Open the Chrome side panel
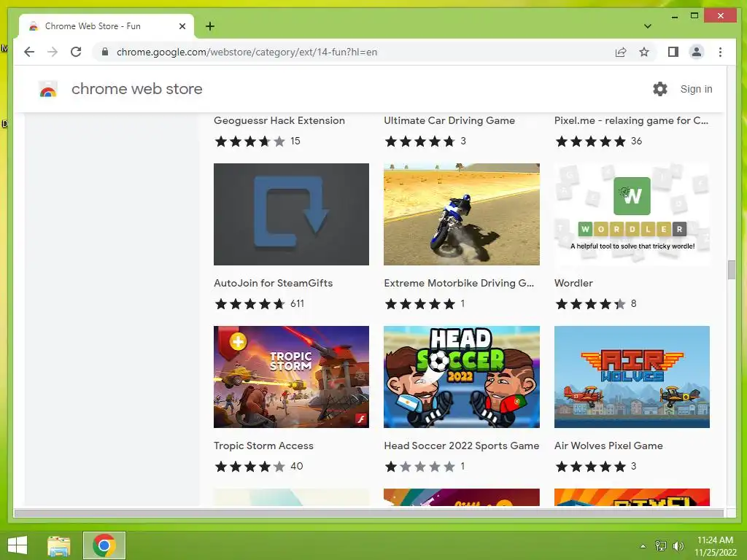This screenshot has width=747, height=560. [673, 52]
